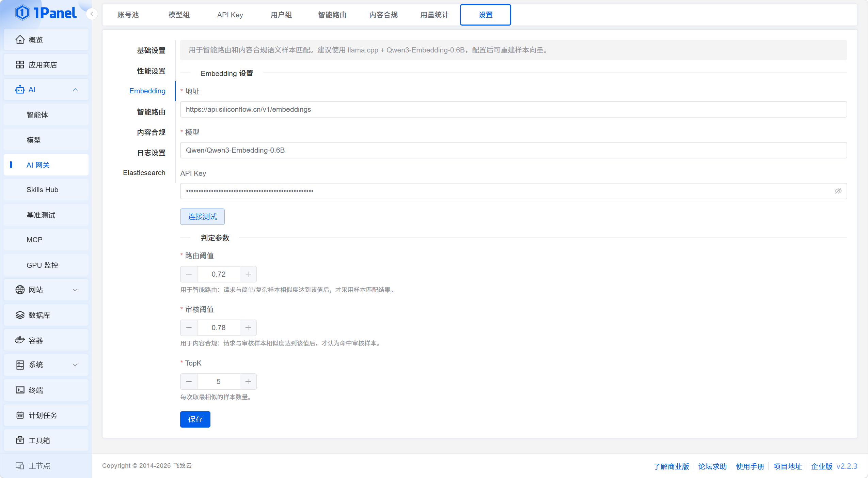
Task: Open the API Key tab
Action: click(230, 15)
